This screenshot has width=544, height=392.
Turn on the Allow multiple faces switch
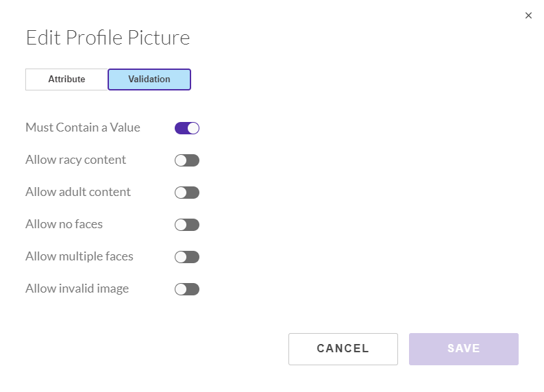(187, 257)
